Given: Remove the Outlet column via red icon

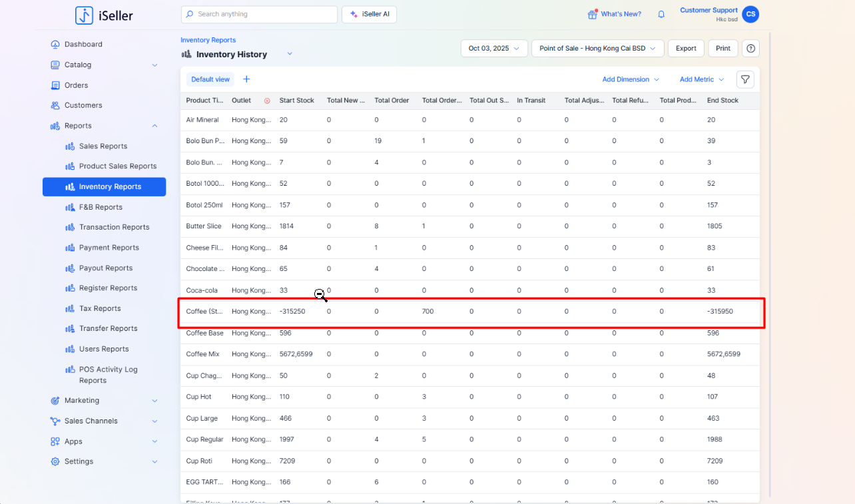Looking at the screenshot, I should [x=267, y=101].
